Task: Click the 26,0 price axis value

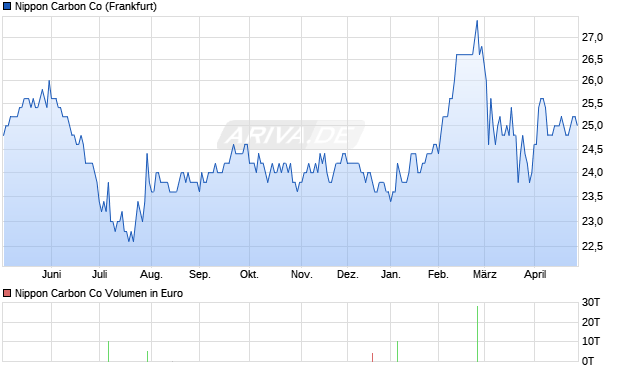Action: click(592, 81)
